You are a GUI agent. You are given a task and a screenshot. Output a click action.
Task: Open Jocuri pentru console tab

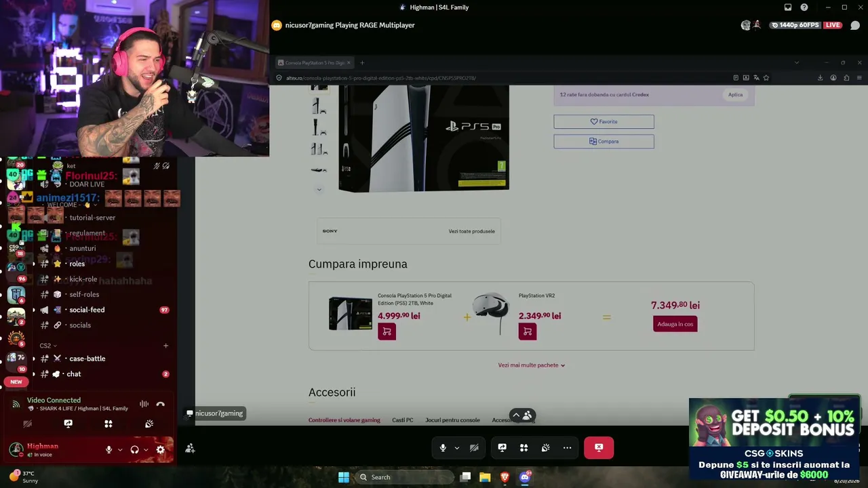click(452, 420)
